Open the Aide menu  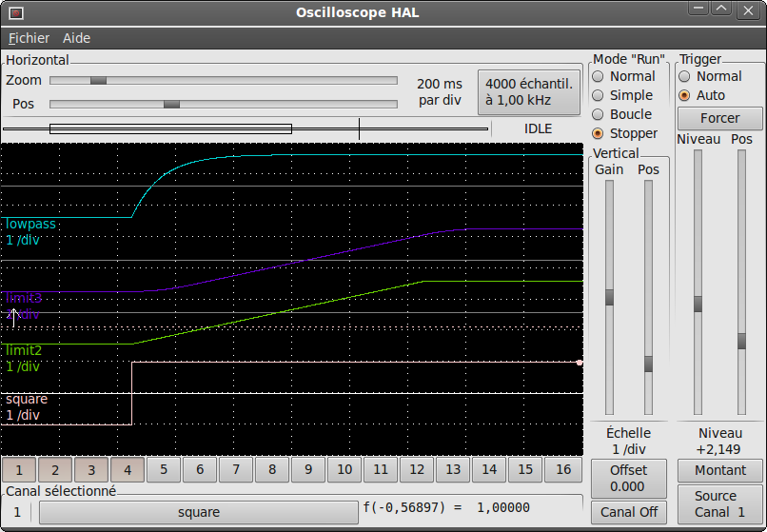click(76, 38)
